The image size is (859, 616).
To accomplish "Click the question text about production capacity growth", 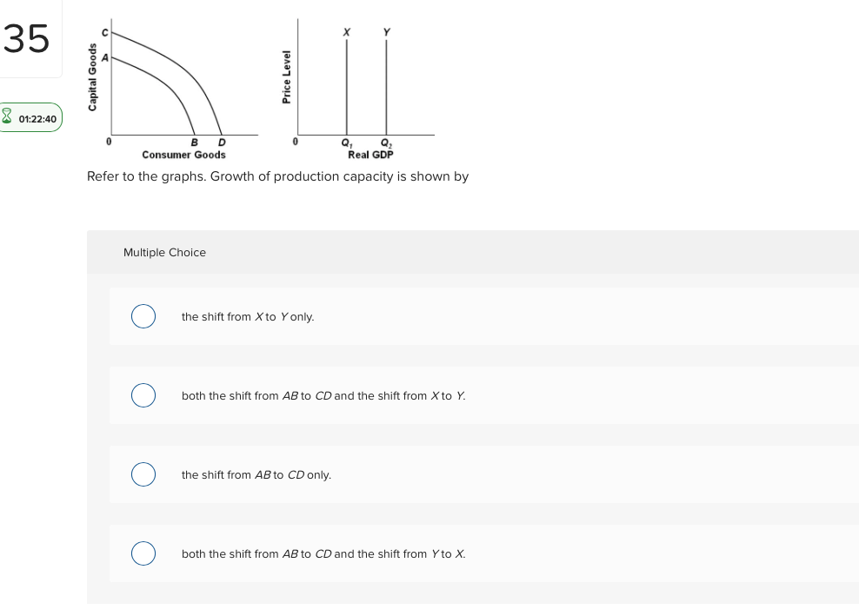I will click(x=277, y=176).
